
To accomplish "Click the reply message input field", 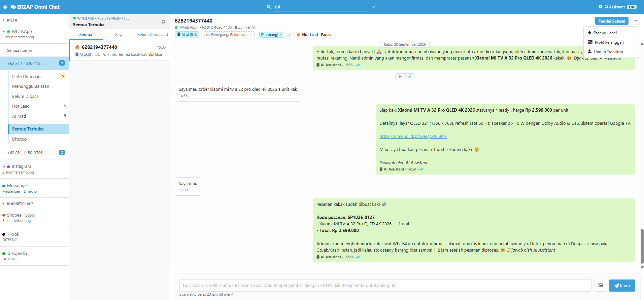I will click(385, 286).
